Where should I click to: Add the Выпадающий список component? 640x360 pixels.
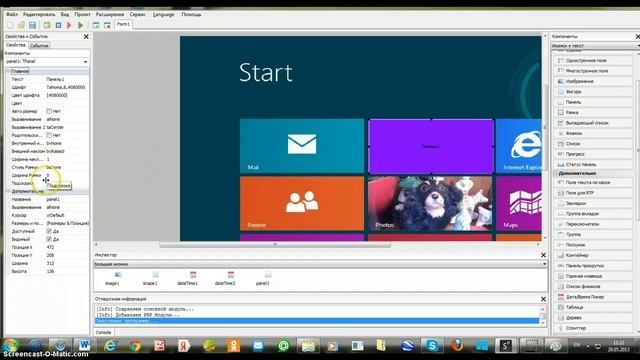pos(593,123)
